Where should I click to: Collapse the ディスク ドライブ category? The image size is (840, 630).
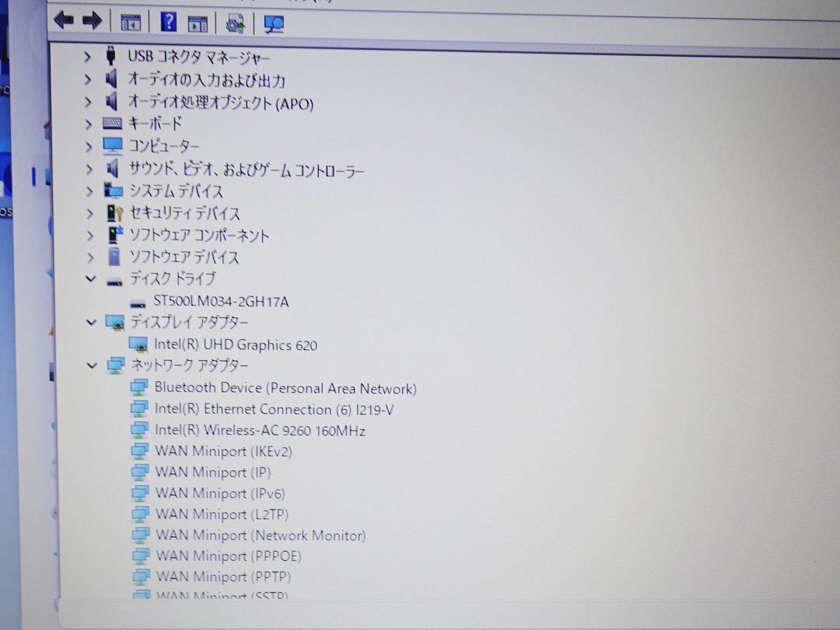[x=90, y=279]
